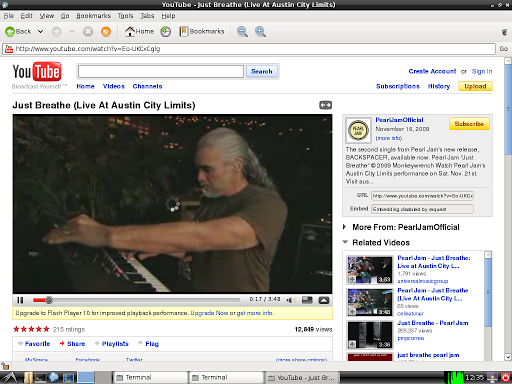Mute the video with speaker icon
Viewport: 512px width, 384px height.
291,300
